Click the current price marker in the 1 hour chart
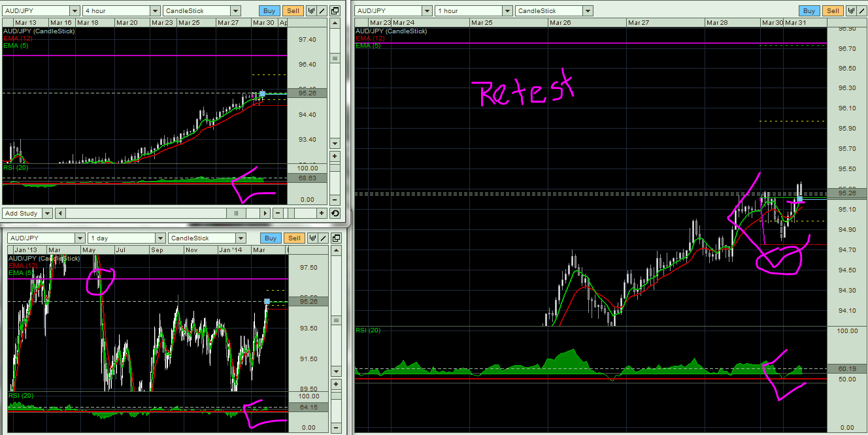 (799, 199)
